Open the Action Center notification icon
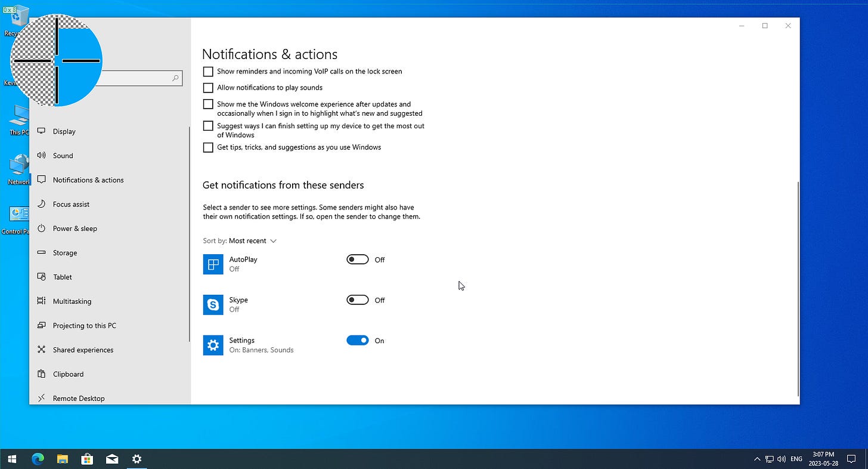The image size is (868, 469). (x=851, y=459)
